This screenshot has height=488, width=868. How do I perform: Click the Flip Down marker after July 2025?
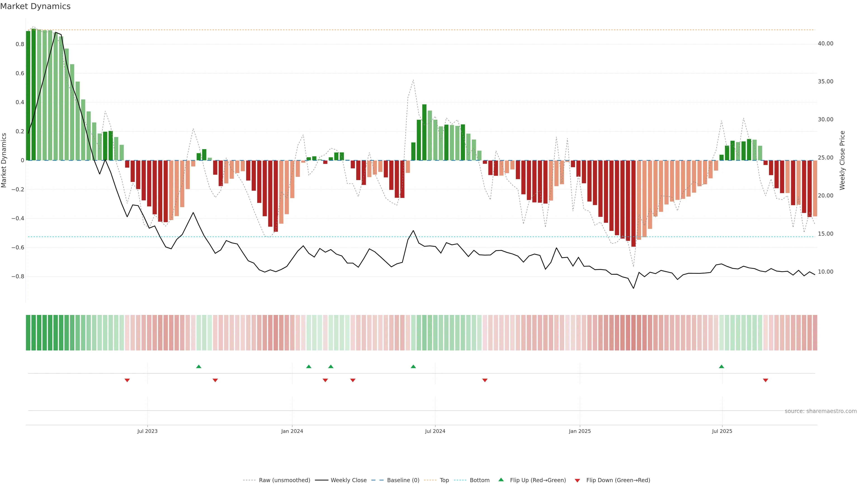click(x=765, y=380)
